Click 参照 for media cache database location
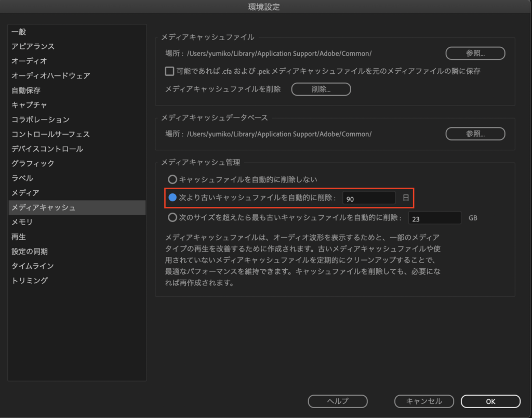532x418 pixels. pyautogui.click(x=475, y=134)
